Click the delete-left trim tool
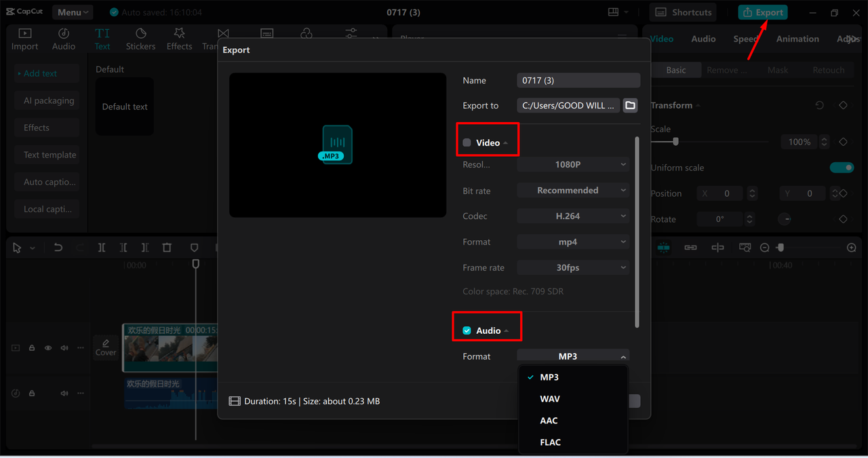Image resolution: width=868 pixels, height=458 pixels. [123, 248]
